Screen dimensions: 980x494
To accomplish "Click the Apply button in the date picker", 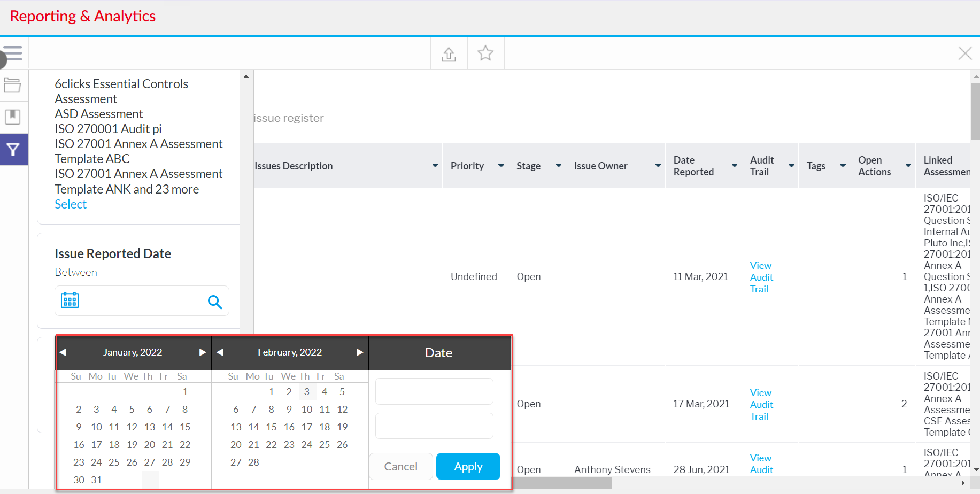I will (468, 466).
